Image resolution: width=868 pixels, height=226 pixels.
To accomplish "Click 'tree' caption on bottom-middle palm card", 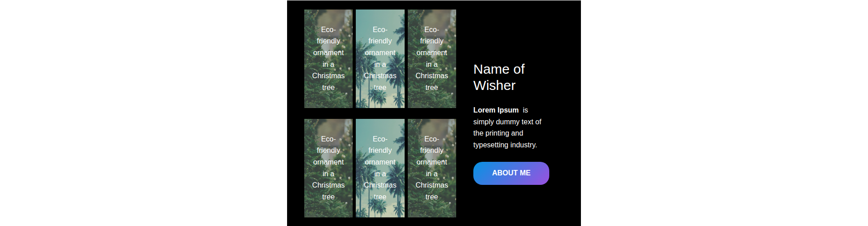I will 380,197.
